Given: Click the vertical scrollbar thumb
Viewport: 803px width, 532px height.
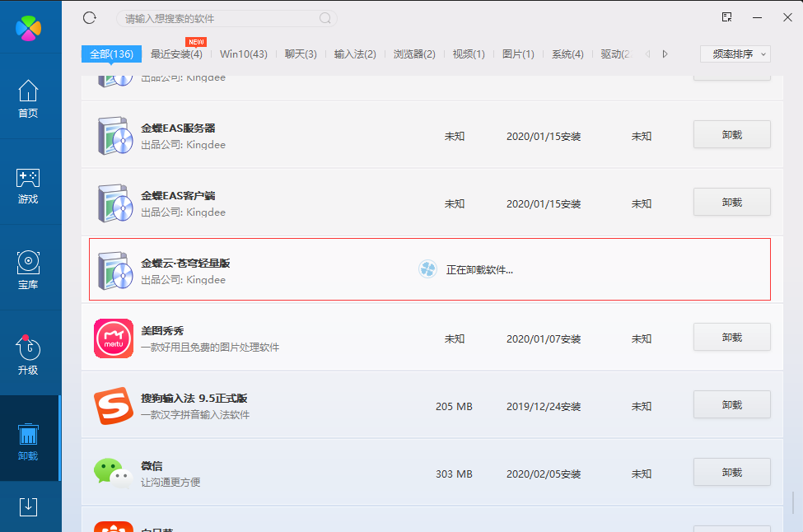Looking at the screenshot, I should coord(793,502).
